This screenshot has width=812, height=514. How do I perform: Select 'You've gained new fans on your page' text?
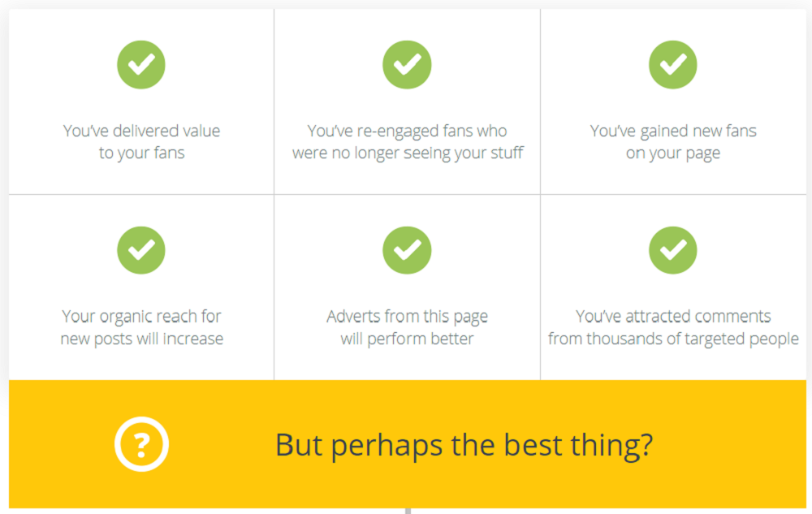pos(673,141)
